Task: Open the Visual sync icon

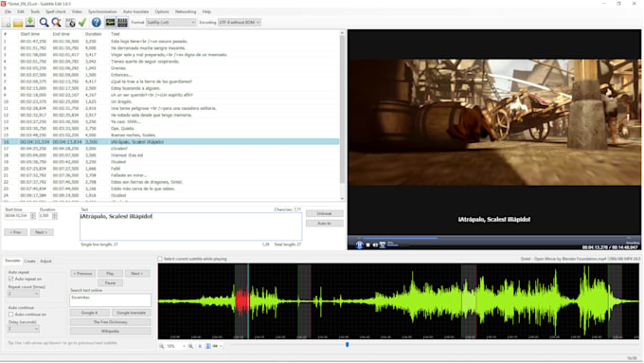Action: tap(70, 23)
